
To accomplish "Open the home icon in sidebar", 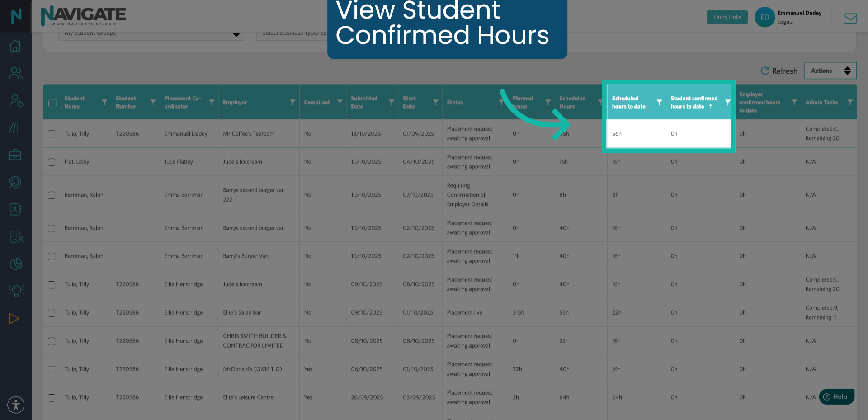I will click(15, 46).
